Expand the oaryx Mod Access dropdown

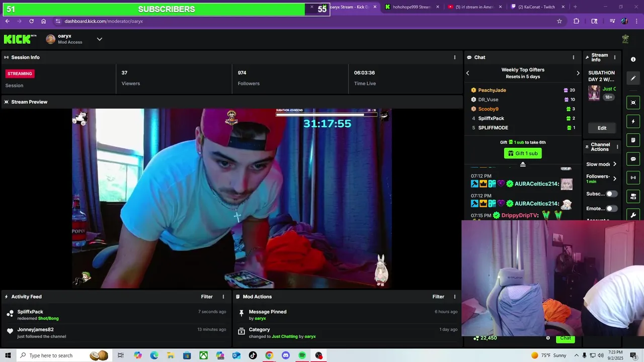click(99, 39)
